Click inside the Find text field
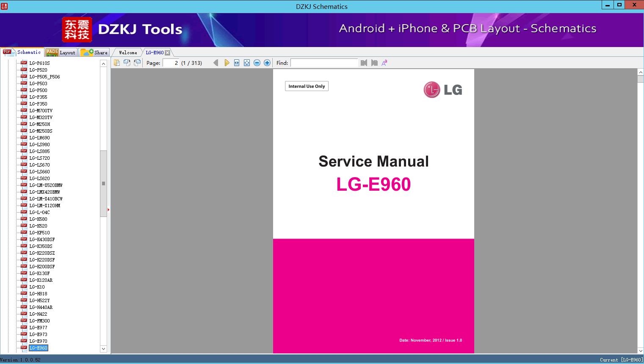644x364 pixels. [324, 62]
